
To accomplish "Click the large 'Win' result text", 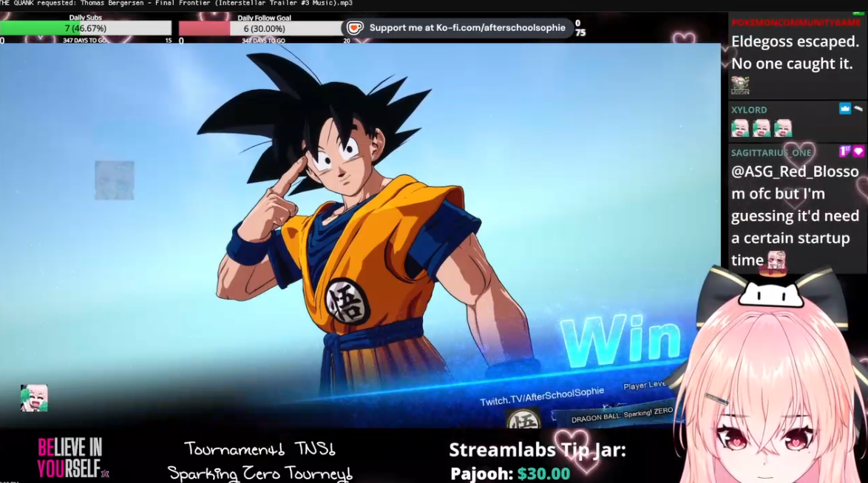I will pos(621,341).
